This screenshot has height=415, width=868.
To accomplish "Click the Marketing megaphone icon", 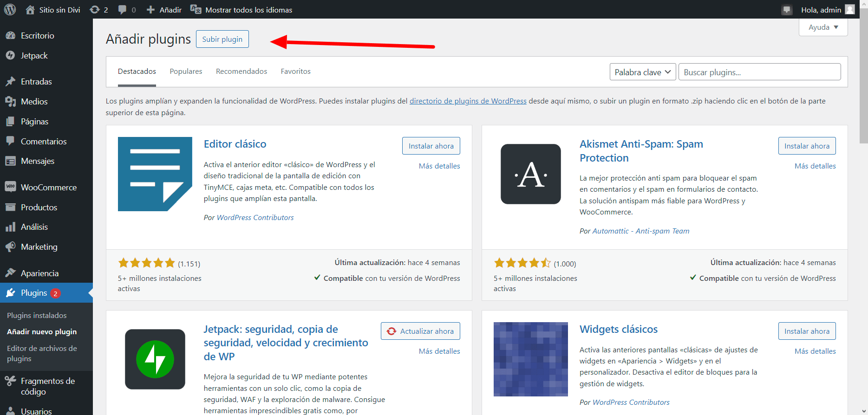I will (10, 247).
